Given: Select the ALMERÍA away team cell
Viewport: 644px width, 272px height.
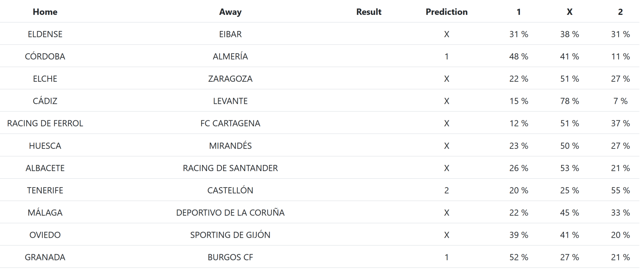Looking at the screenshot, I should (x=230, y=57).
